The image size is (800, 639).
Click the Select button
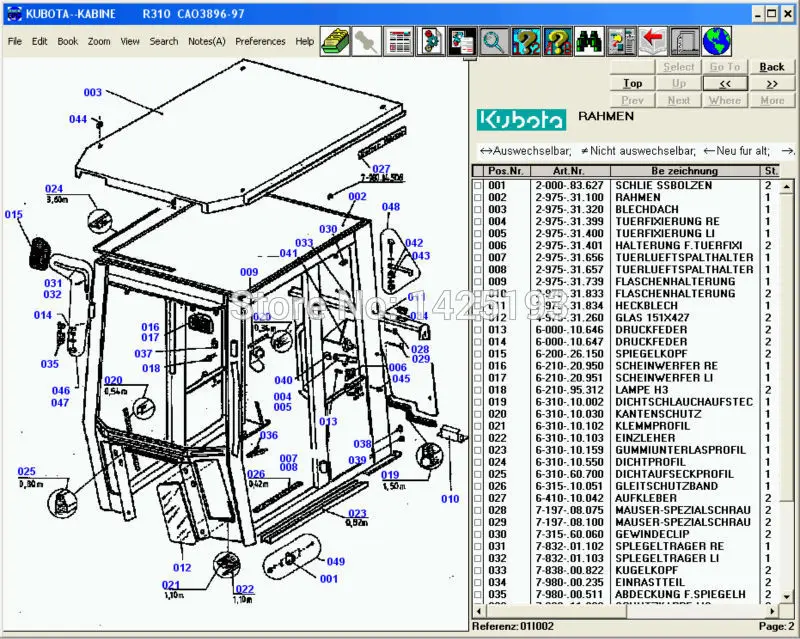tap(679, 67)
